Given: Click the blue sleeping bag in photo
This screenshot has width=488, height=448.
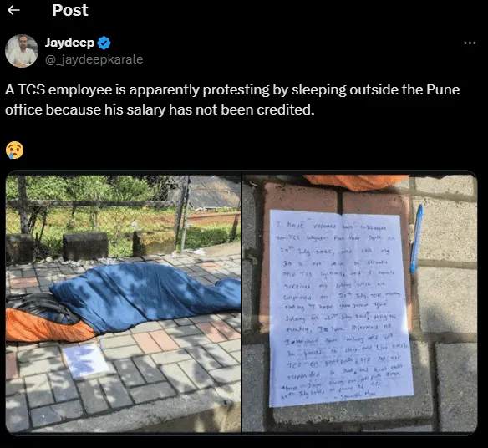Looking at the screenshot, I should coord(146,296).
